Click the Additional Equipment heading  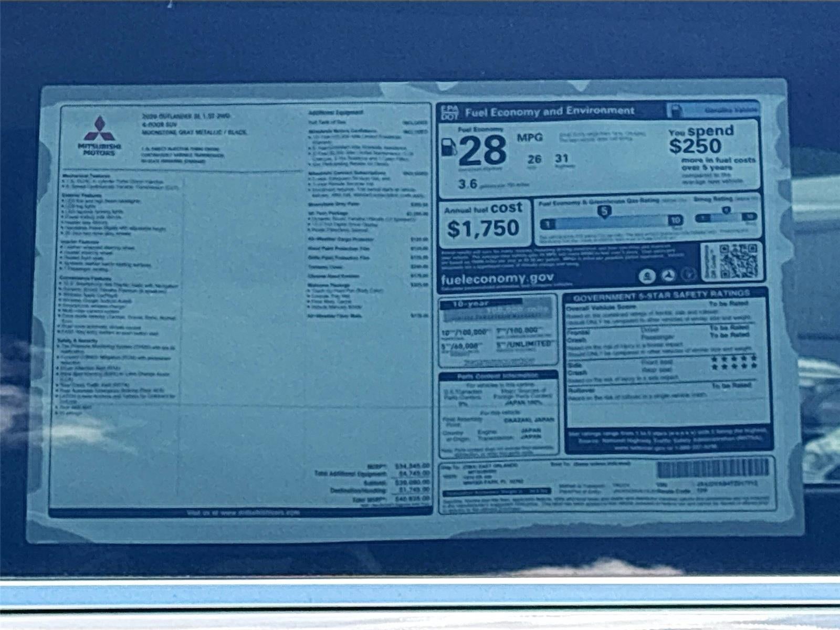coord(335,112)
